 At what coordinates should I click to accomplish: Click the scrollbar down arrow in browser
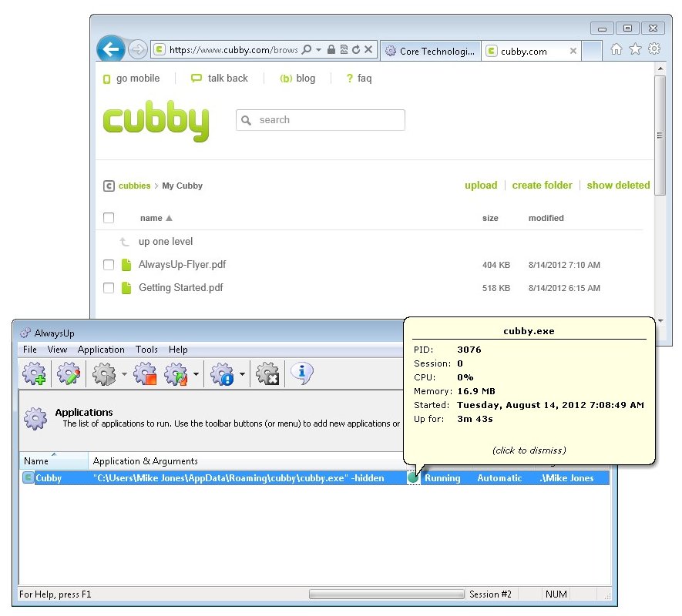660,321
